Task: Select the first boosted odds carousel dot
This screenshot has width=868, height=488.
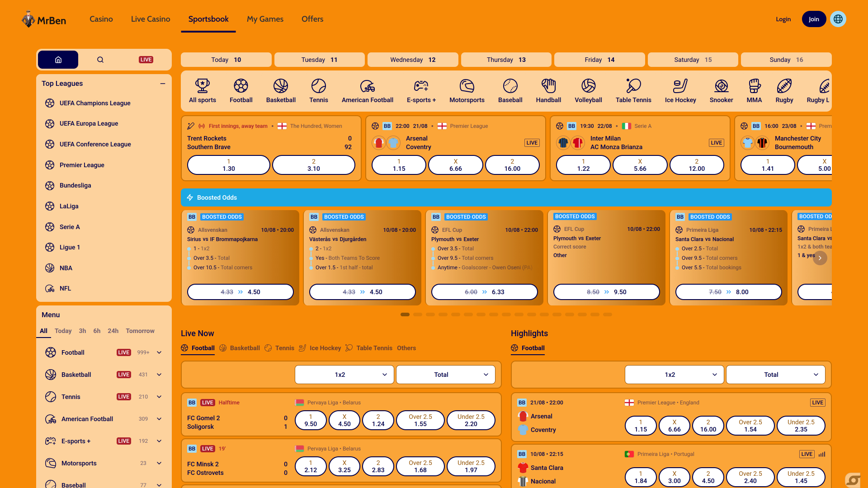Action: [405, 314]
